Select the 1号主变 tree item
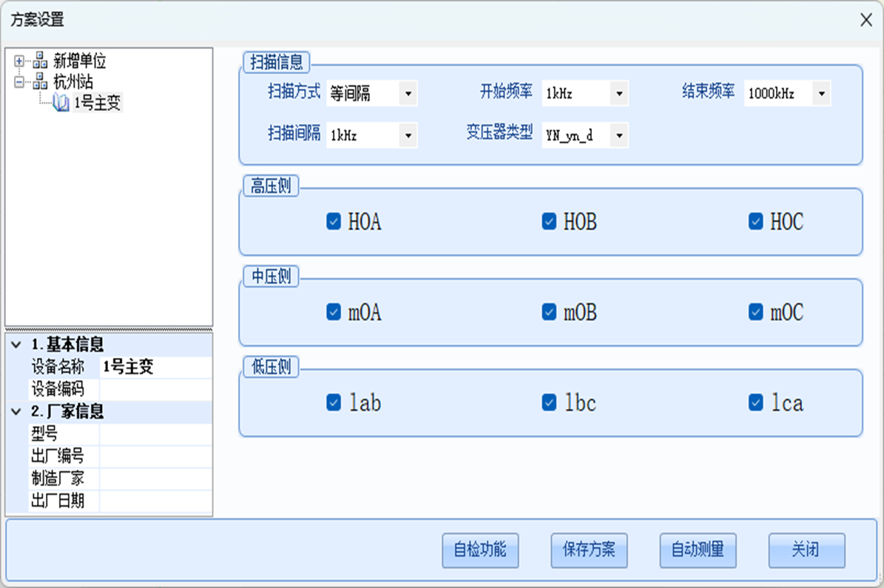884x588 pixels. pos(97,103)
